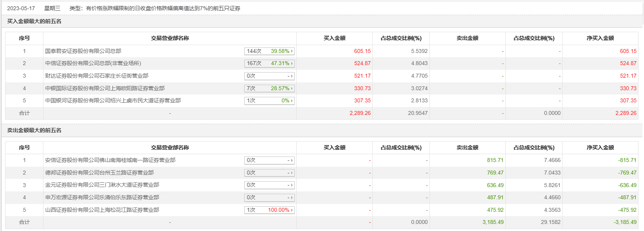644x231 pixels.
Task: Click the buy amount 524.87 in 中信证券 row
Action: click(x=362, y=63)
